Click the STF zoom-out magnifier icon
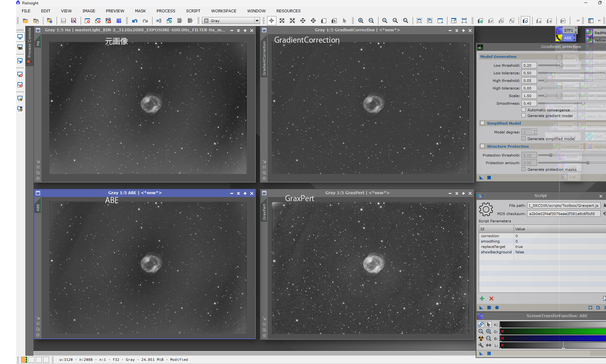The image size is (606, 364). point(489,338)
